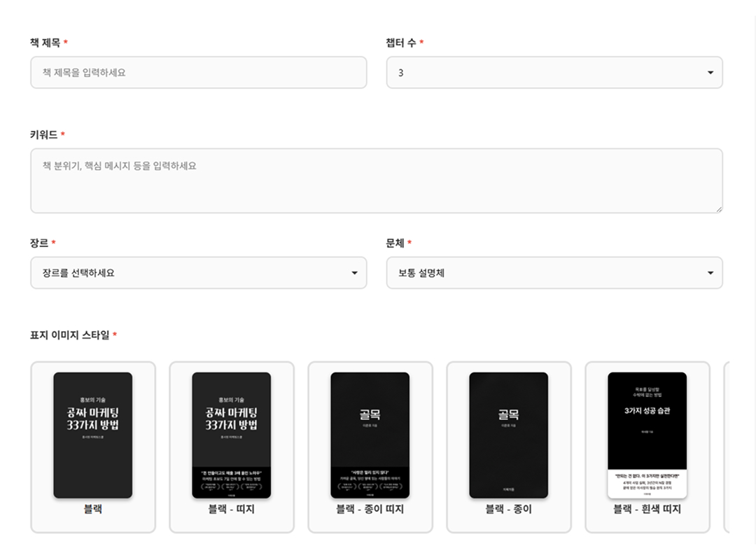Click the 키워드 field label

click(x=43, y=134)
